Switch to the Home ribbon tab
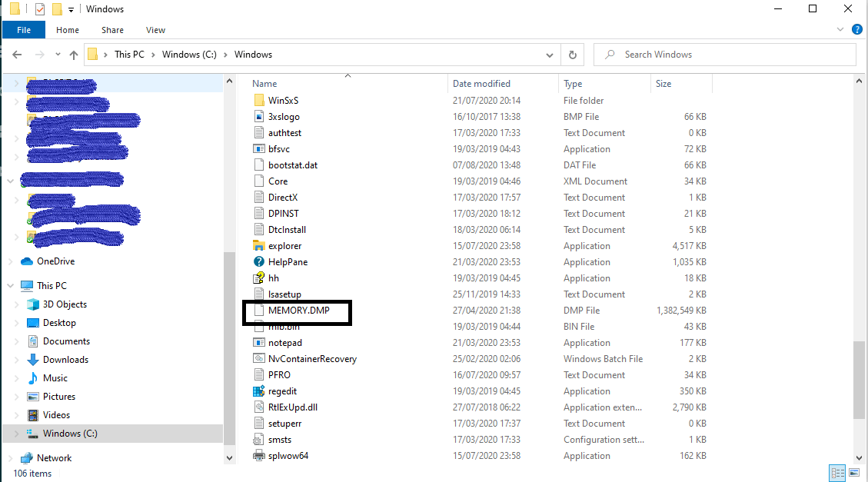This screenshot has height=482, width=868. click(x=68, y=30)
